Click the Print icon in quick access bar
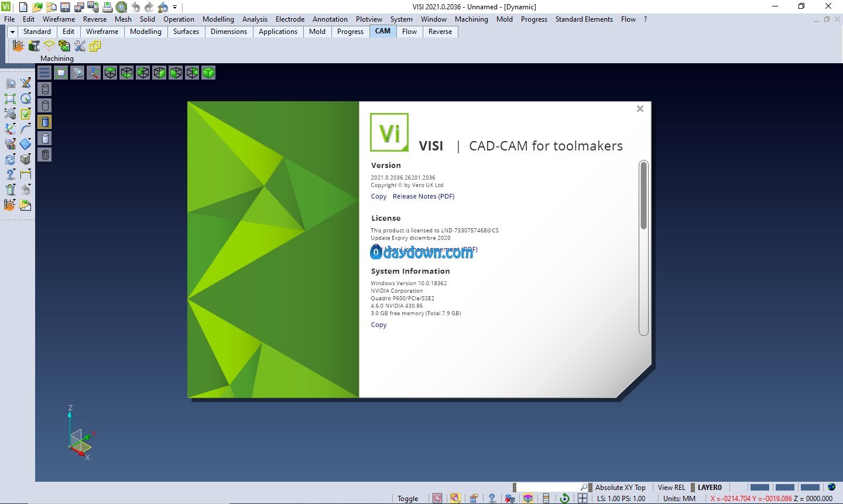The width and height of the screenshot is (843, 504). click(x=107, y=7)
